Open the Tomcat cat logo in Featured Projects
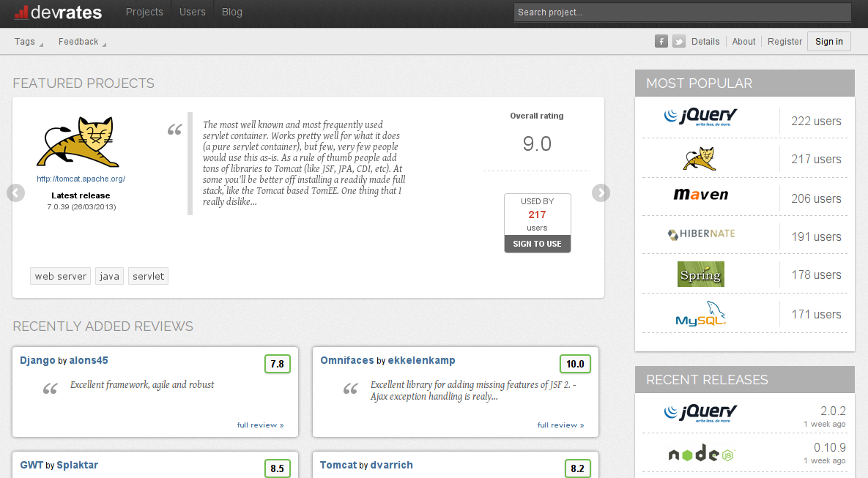This screenshot has height=478, width=868. click(78, 141)
